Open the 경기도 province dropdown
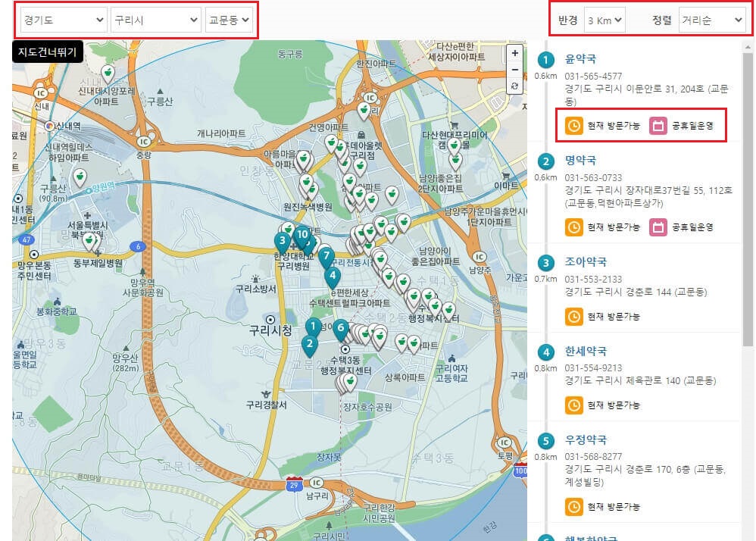 point(63,20)
